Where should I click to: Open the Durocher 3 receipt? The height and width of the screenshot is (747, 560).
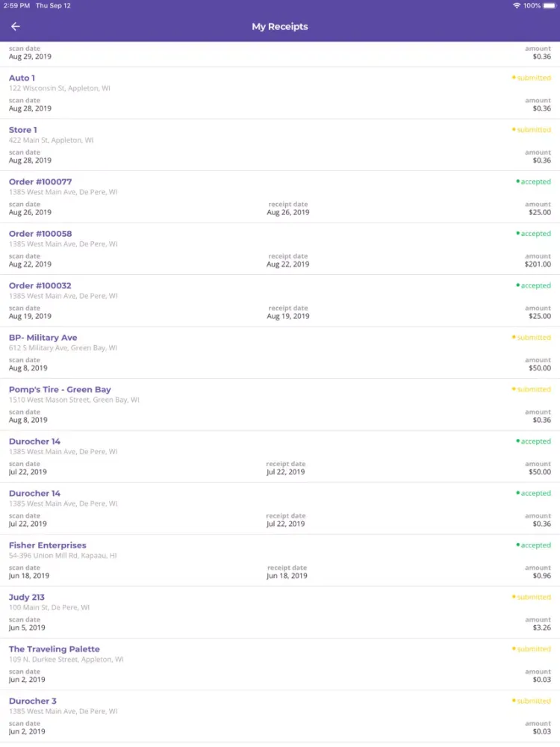280,716
